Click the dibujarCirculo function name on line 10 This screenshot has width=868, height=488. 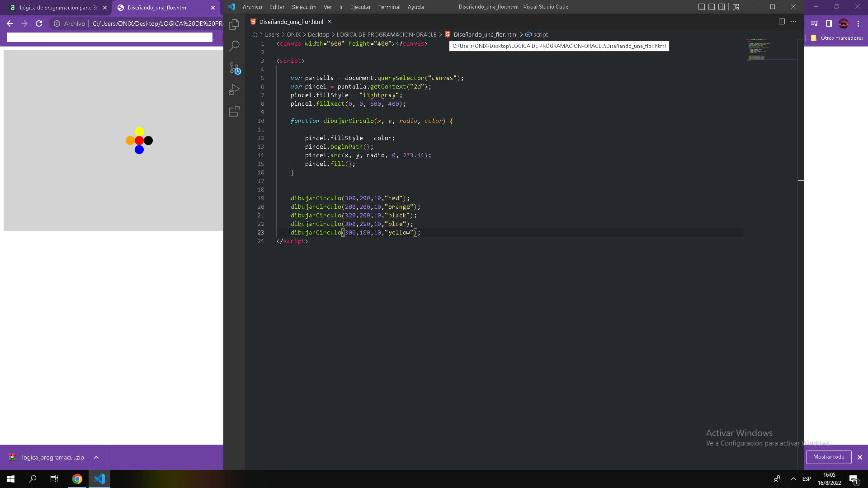[x=348, y=121]
